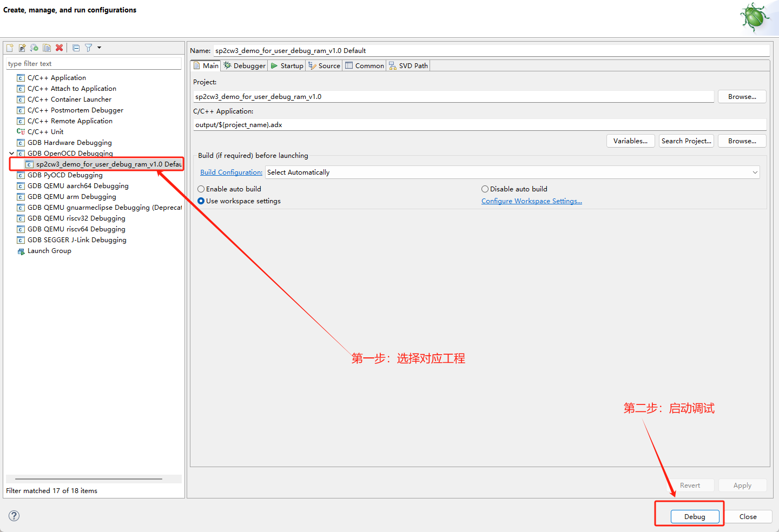Open the help question mark icon
Screen dimensions: 779x532
14,516
